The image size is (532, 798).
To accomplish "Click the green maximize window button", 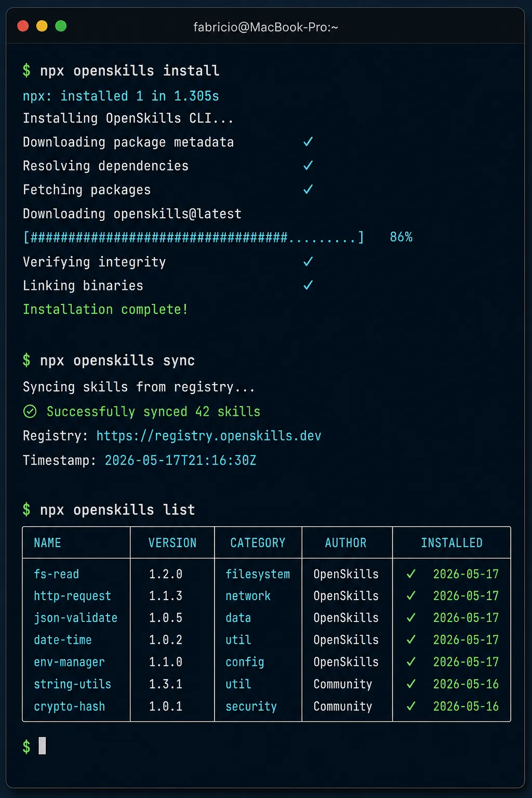I will [x=61, y=26].
